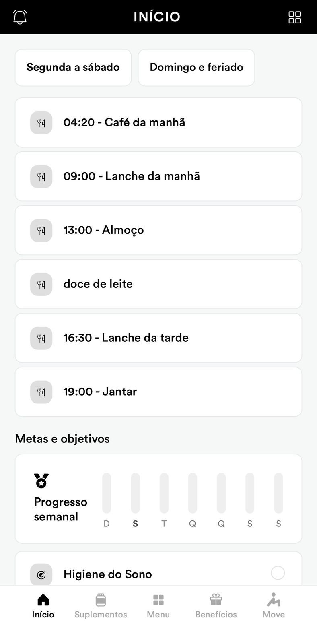The height and width of the screenshot is (644, 317).
Task: Open the Move activity icon
Action: tap(274, 600)
